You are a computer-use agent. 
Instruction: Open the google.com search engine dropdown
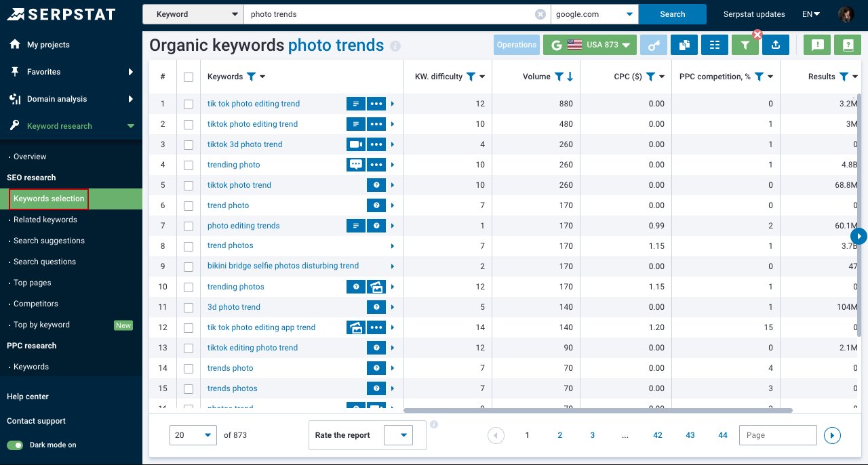[x=595, y=14]
